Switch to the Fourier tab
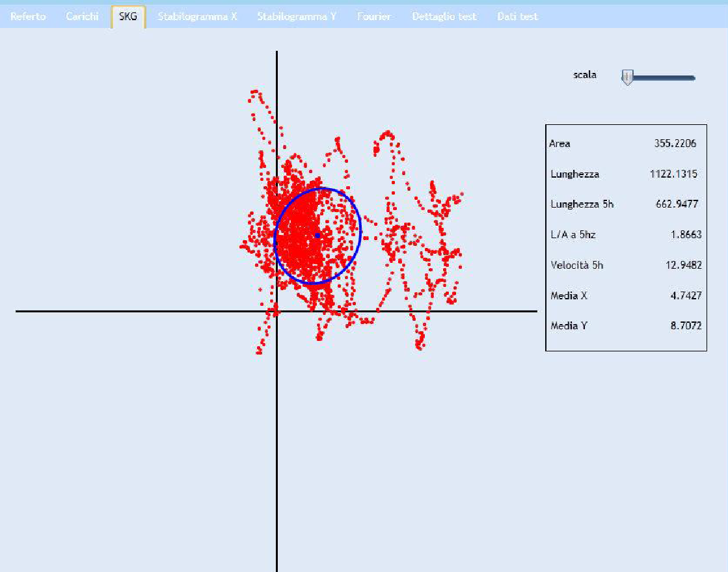 tap(373, 17)
